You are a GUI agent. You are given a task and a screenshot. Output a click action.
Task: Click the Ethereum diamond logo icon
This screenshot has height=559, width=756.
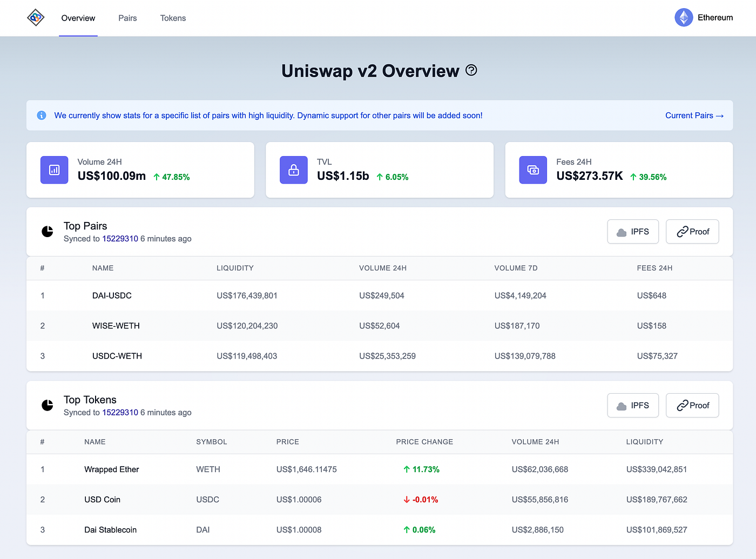coord(684,18)
